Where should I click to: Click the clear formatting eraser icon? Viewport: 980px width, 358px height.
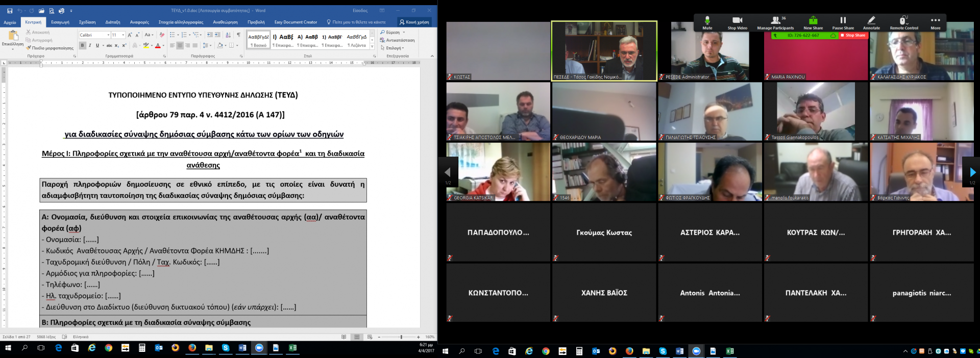point(162,35)
